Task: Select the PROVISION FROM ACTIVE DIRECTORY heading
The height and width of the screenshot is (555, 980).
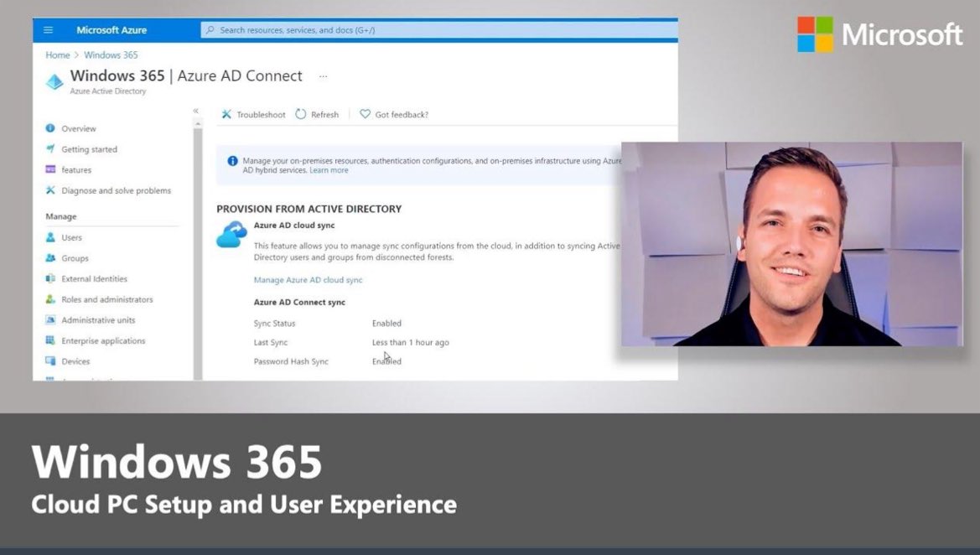Action: (309, 209)
